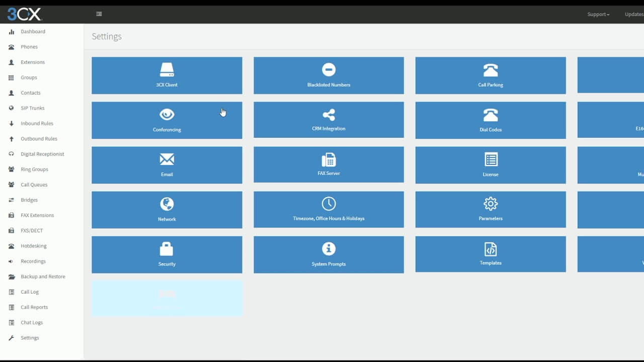Open Outbound Rules up-arrow icon
The height and width of the screenshot is (362, 644).
tap(11, 139)
